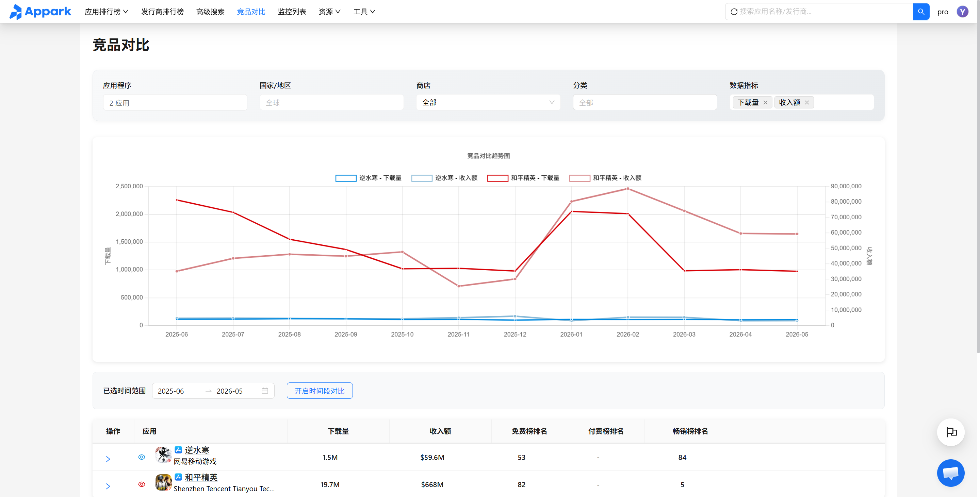Image resolution: width=980 pixels, height=497 pixels.
Task: Toggle visibility eye for 和平精英 row
Action: click(x=142, y=484)
